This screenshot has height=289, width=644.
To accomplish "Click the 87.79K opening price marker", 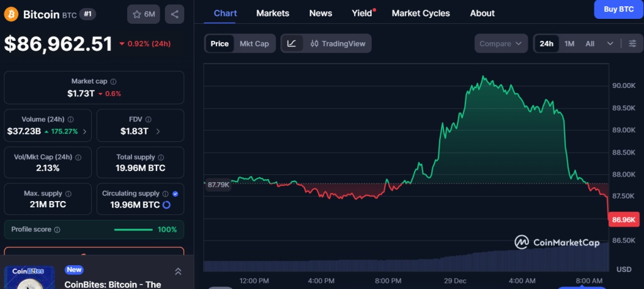I will tap(218, 185).
